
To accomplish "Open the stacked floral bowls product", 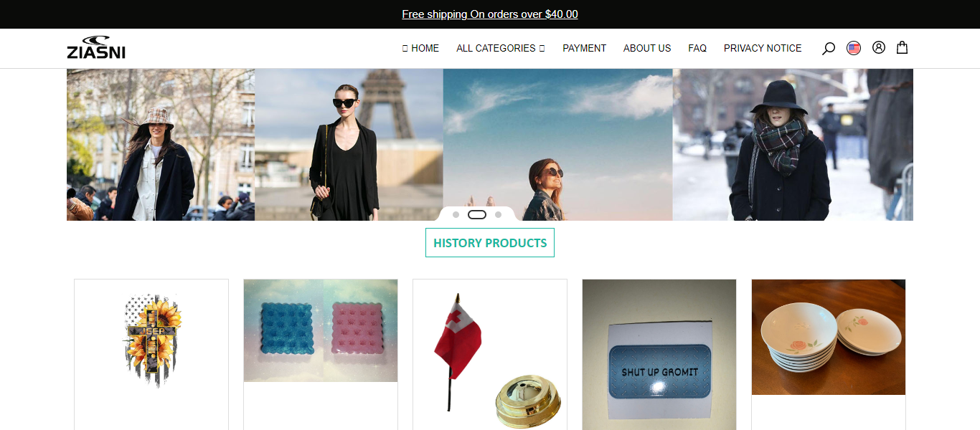I will click(x=829, y=337).
